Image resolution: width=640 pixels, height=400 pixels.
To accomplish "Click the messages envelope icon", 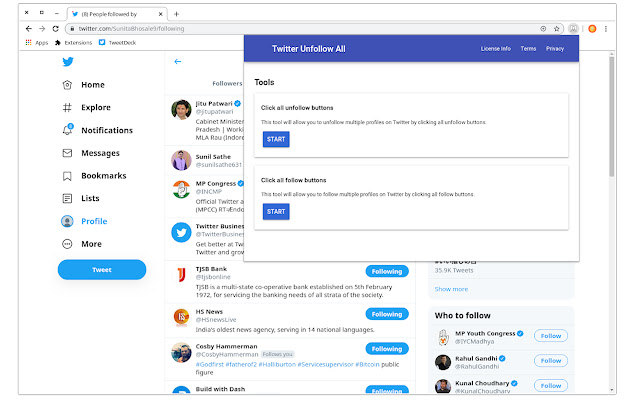I will 67,153.
